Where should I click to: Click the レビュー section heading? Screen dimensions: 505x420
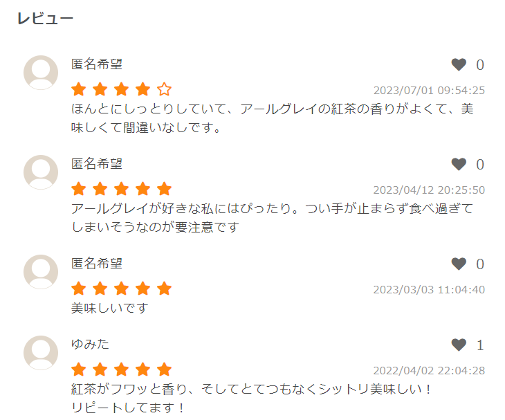tap(45, 19)
